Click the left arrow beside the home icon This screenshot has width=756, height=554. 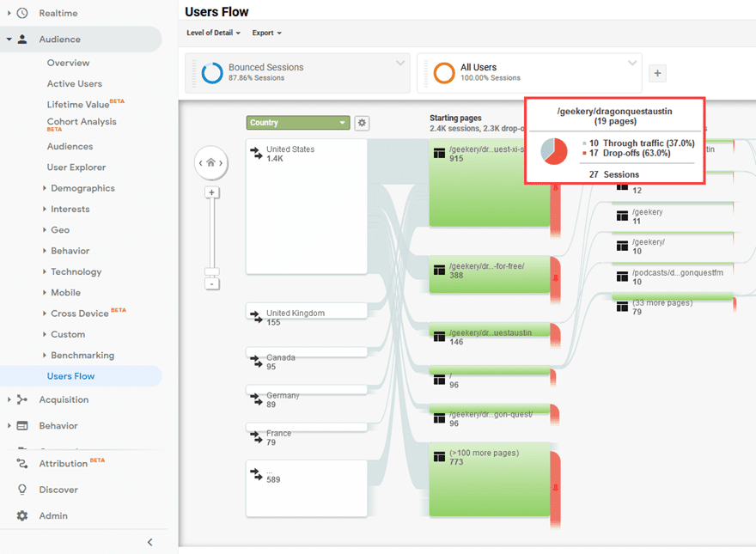pyautogui.click(x=201, y=162)
